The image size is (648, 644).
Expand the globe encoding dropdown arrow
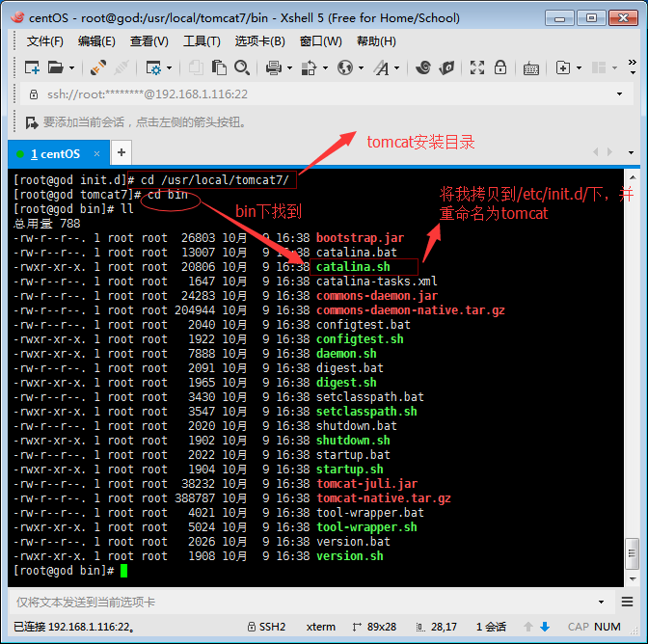coord(361,67)
